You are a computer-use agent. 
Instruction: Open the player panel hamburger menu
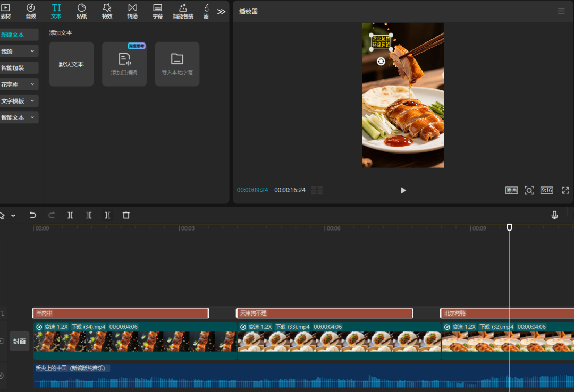pos(561,11)
